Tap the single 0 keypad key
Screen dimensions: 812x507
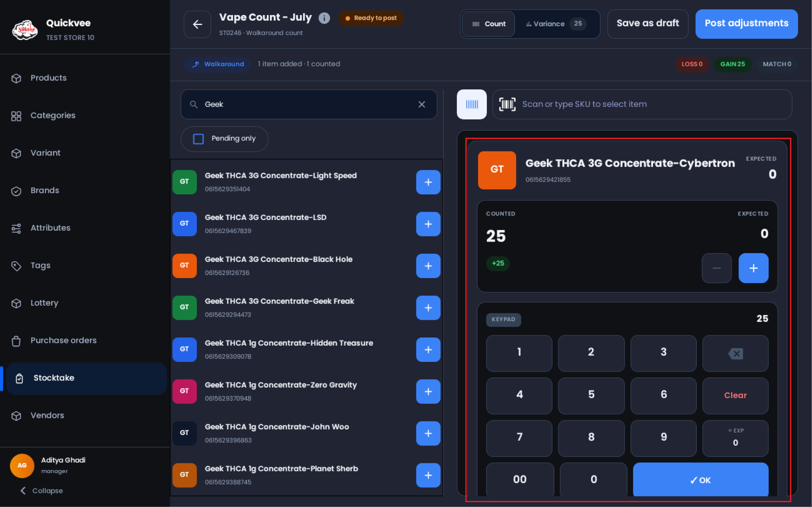593,479
